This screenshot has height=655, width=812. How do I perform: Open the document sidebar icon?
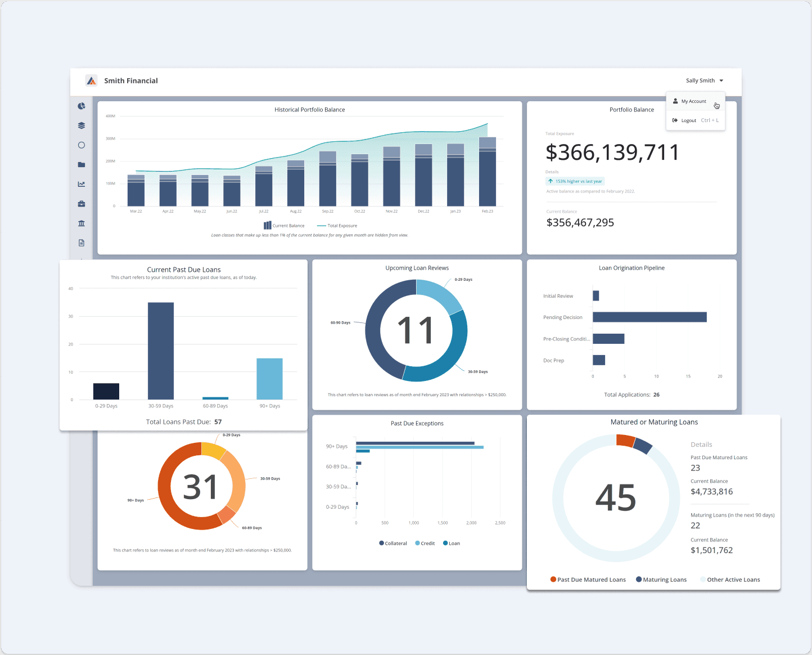click(82, 243)
